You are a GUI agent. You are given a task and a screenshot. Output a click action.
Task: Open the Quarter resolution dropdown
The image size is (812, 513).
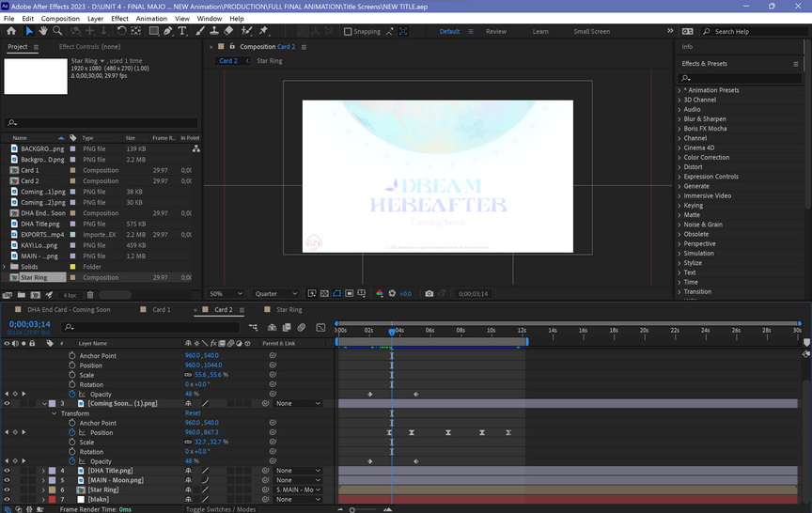click(276, 293)
